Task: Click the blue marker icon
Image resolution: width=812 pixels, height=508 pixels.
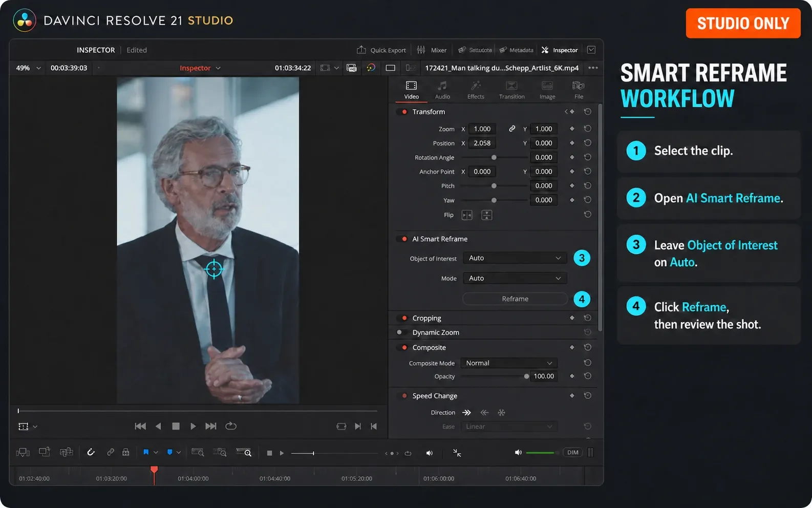Action: (170, 452)
